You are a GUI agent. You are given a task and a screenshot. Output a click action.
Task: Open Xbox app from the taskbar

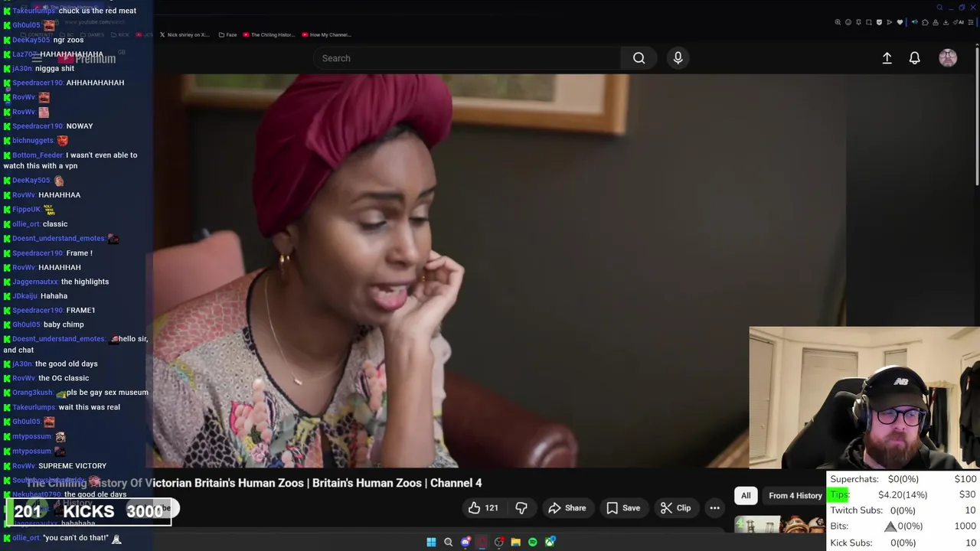550,543
